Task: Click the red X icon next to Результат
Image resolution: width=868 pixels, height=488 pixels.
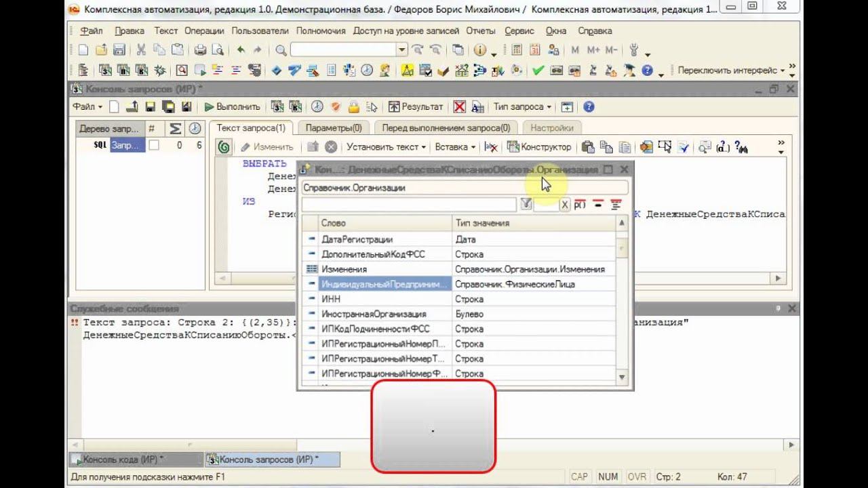Action: (460, 106)
